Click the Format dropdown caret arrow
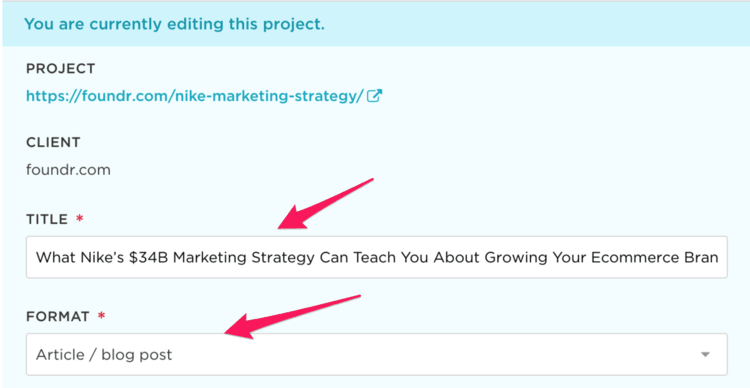This screenshot has height=388, width=750. click(705, 355)
